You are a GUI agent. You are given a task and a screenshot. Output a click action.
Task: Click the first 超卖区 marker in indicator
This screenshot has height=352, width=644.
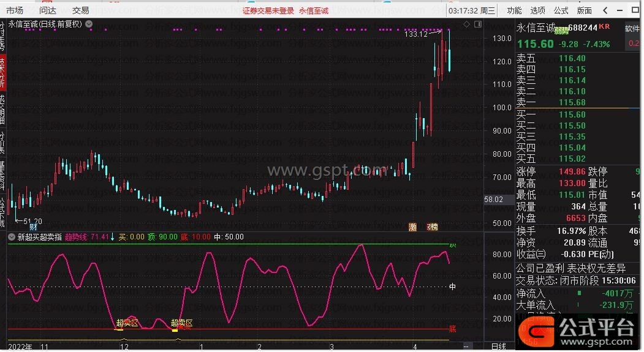point(126,323)
